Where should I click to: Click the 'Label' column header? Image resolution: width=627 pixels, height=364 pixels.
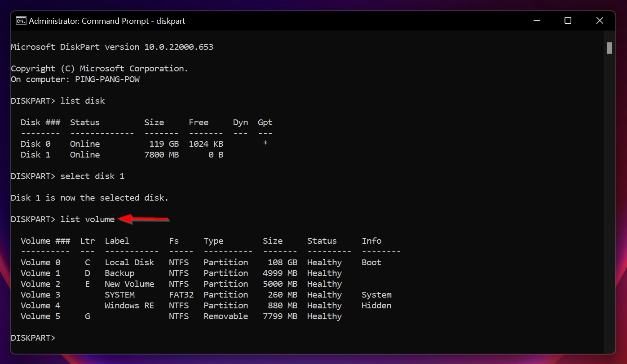[117, 241]
